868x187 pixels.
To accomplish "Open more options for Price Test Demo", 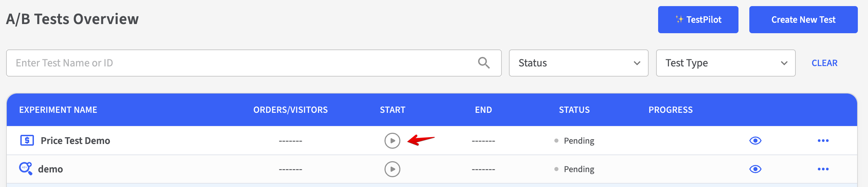I will click(823, 141).
